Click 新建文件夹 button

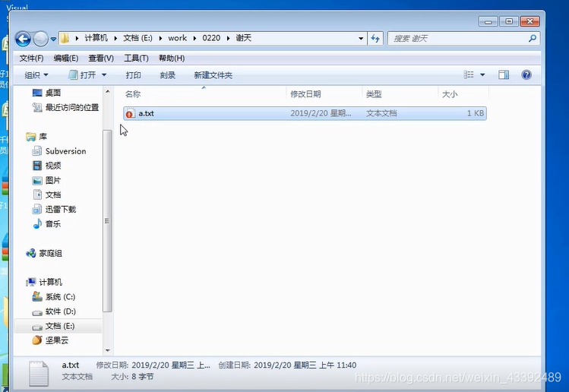coord(213,75)
